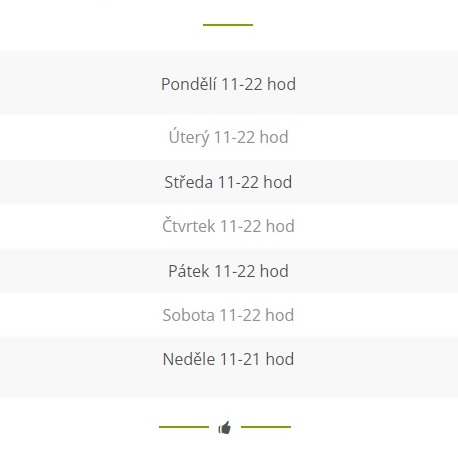Click the 11-22 hours next to Čtvrtek
The image size is (458, 453).
click(240, 227)
